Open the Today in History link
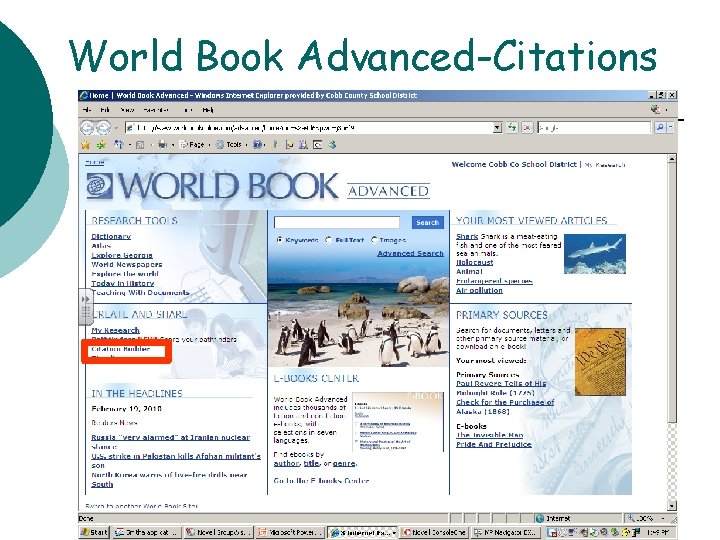 click(x=123, y=283)
